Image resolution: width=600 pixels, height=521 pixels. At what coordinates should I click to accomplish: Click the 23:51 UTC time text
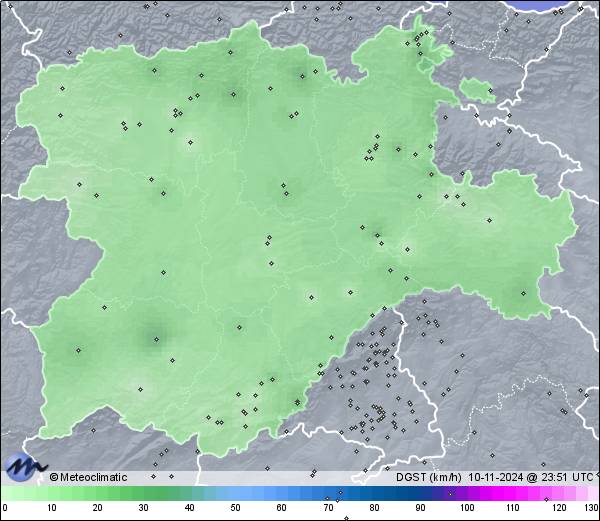pyautogui.click(x=566, y=477)
